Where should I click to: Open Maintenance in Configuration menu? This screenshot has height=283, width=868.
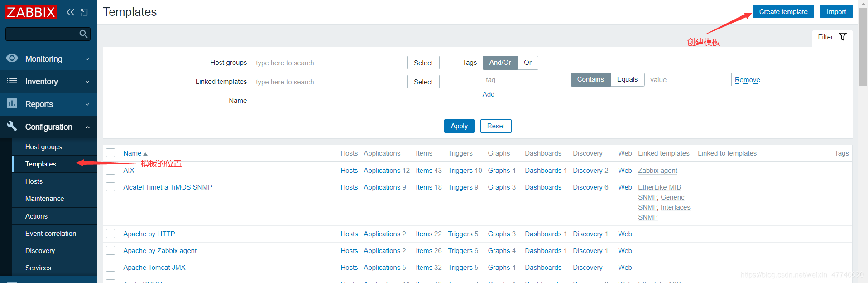(55, 199)
